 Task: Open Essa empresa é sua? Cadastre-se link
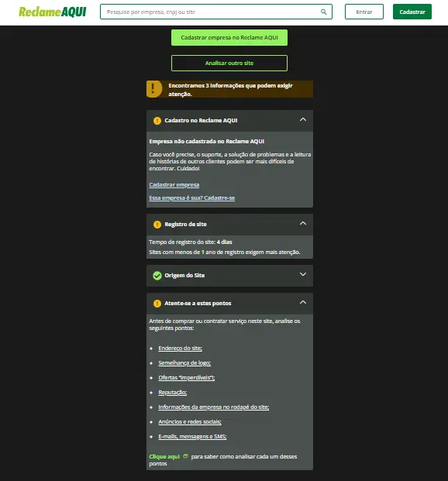[x=192, y=198]
